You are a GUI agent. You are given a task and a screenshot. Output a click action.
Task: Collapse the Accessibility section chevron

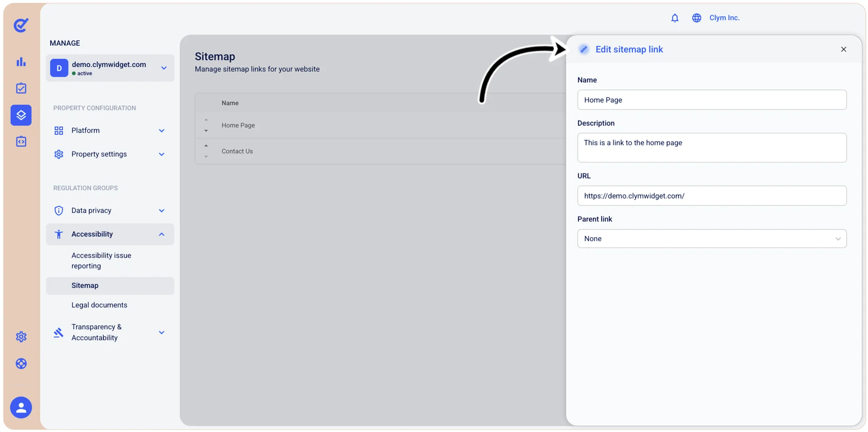[x=162, y=234]
